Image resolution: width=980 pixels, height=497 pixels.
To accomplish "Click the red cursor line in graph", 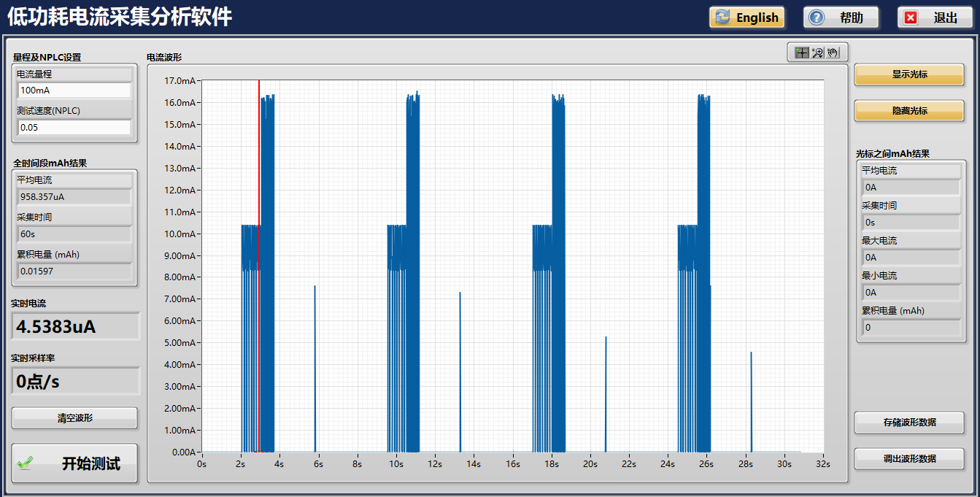I will point(259,182).
